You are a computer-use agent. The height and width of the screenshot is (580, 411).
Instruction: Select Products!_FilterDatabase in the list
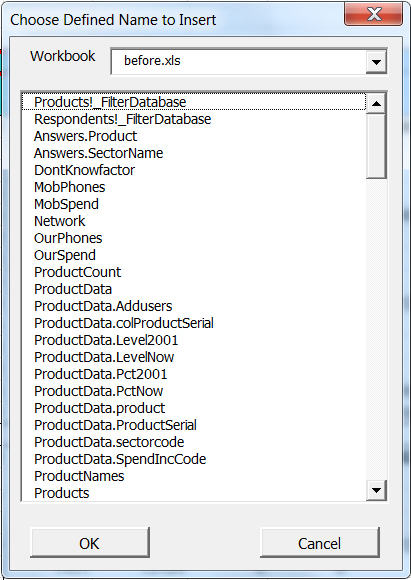click(x=194, y=102)
